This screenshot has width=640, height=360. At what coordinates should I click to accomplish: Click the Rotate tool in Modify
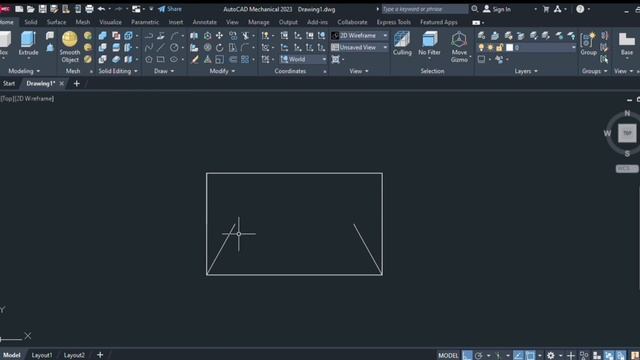click(219, 48)
